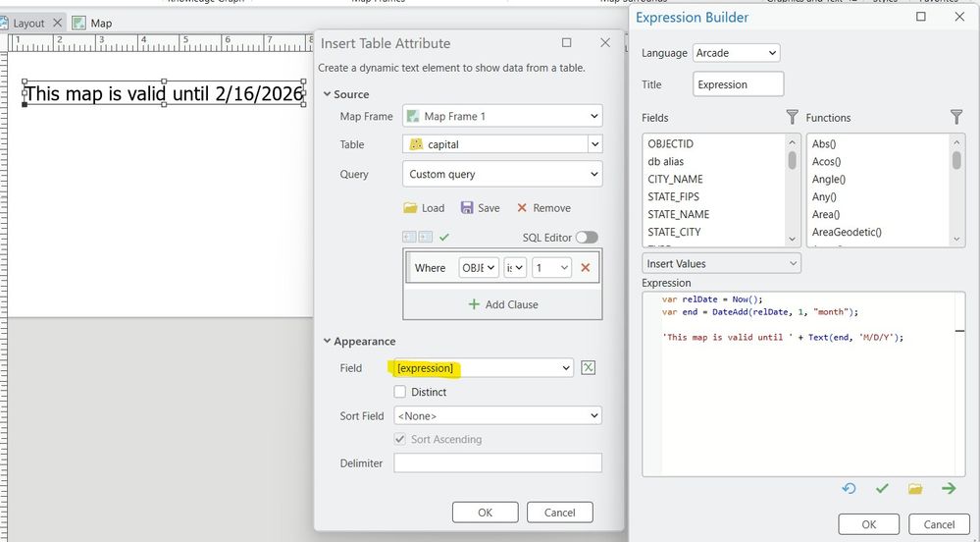This screenshot has width=980, height=542.
Task: Select Abs() in Functions list
Action: tap(824, 144)
